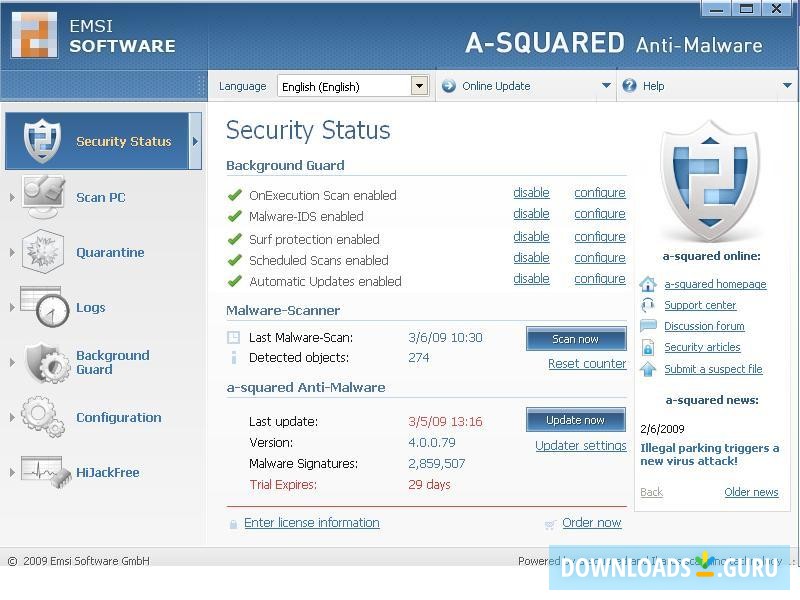The width and height of the screenshot is (800, 600).
Task: Click the Back link under news
Action: pyautogui.click(x=652, y=492)
